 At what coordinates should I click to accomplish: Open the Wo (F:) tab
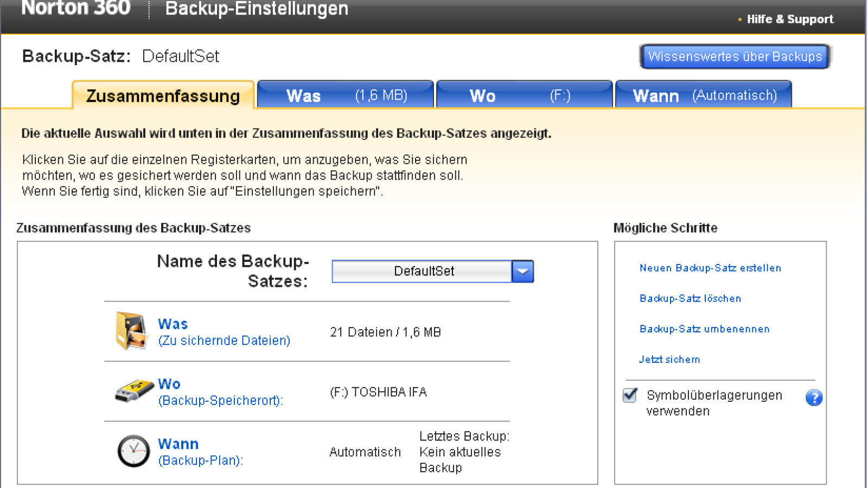524,95
